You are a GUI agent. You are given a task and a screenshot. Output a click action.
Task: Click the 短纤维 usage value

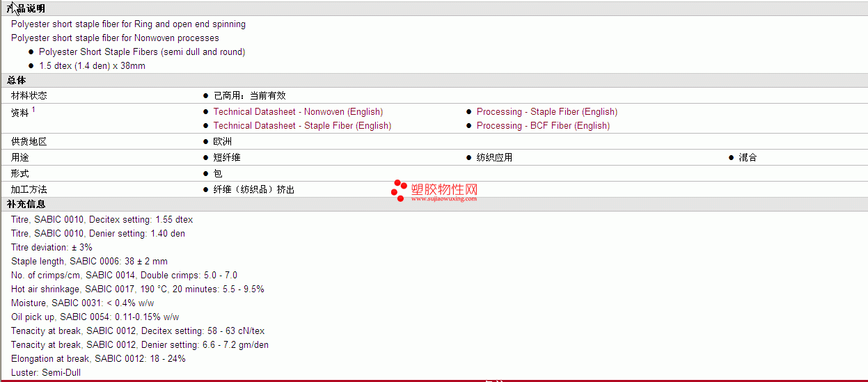coord(227,157)
